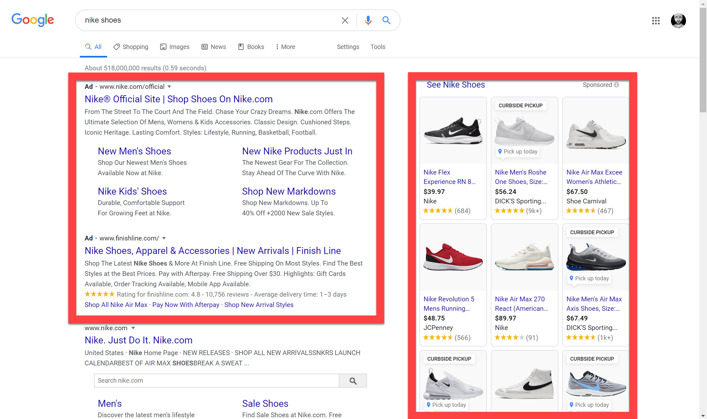Click Nike Flex Experience RN 8 product title
The width and height of the screenshot is (707, 419).
coord(449,177)
